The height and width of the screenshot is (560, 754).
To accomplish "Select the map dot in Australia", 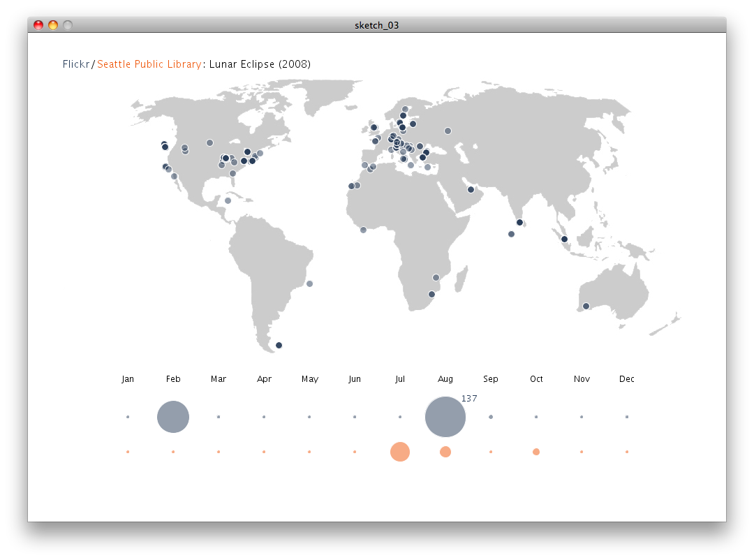I will tap(586, 306).
